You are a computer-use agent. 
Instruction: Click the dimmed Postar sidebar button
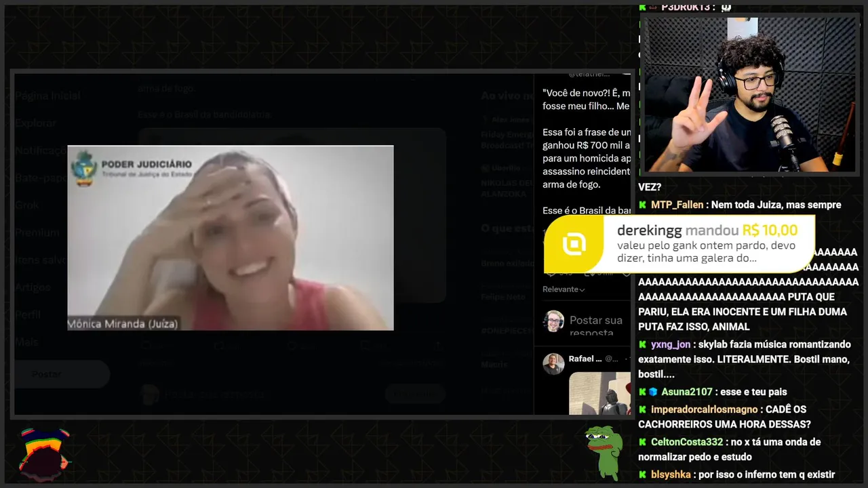point(62,374)
